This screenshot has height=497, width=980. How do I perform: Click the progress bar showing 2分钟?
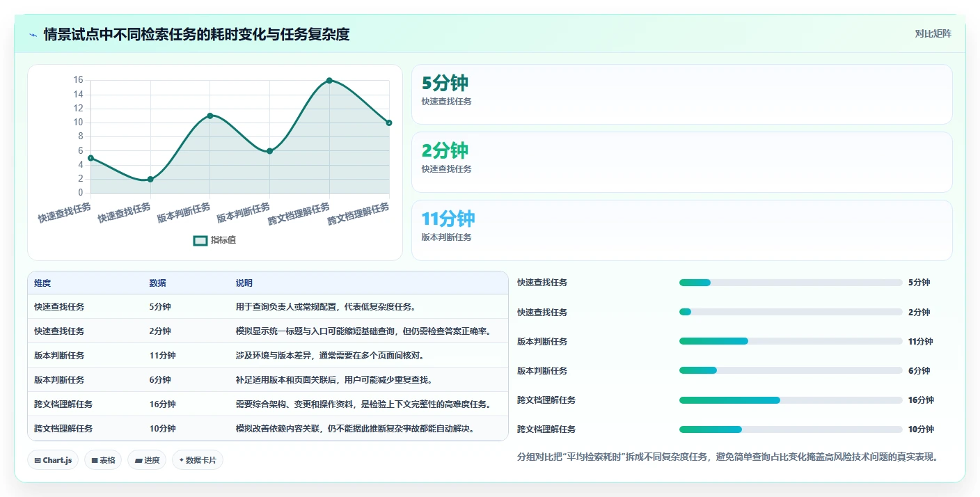(x=791, y=312)
